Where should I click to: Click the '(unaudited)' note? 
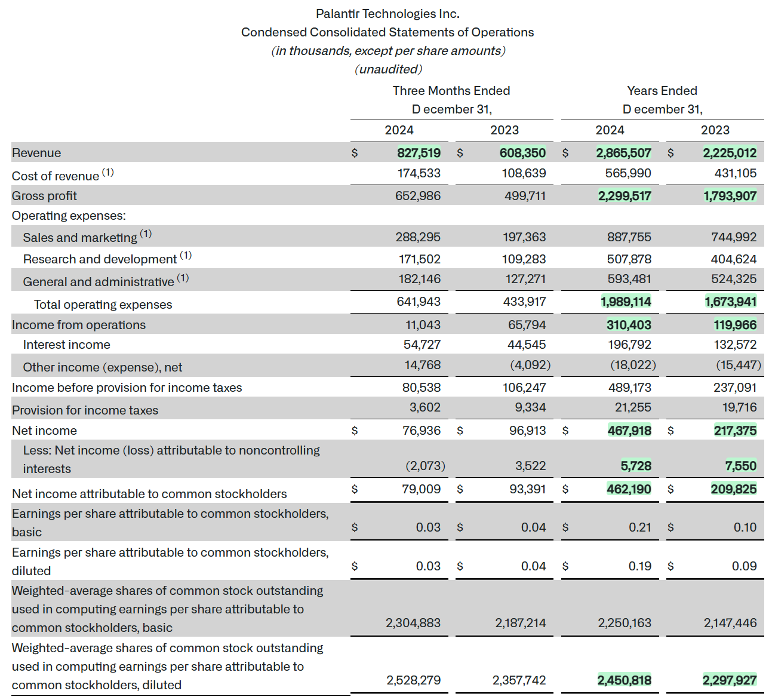point(388,69)
